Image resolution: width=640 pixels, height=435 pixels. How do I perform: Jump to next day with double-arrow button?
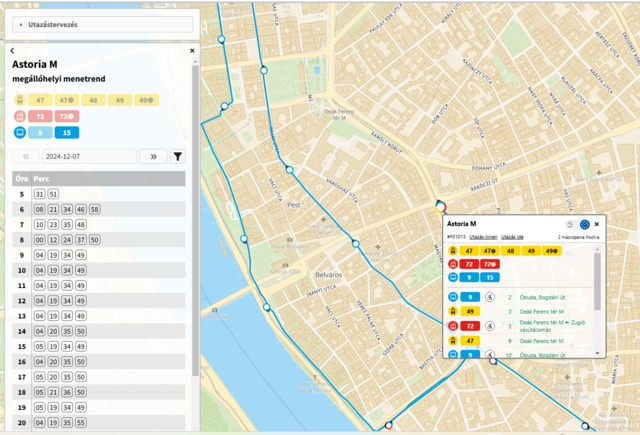[153, 156]
